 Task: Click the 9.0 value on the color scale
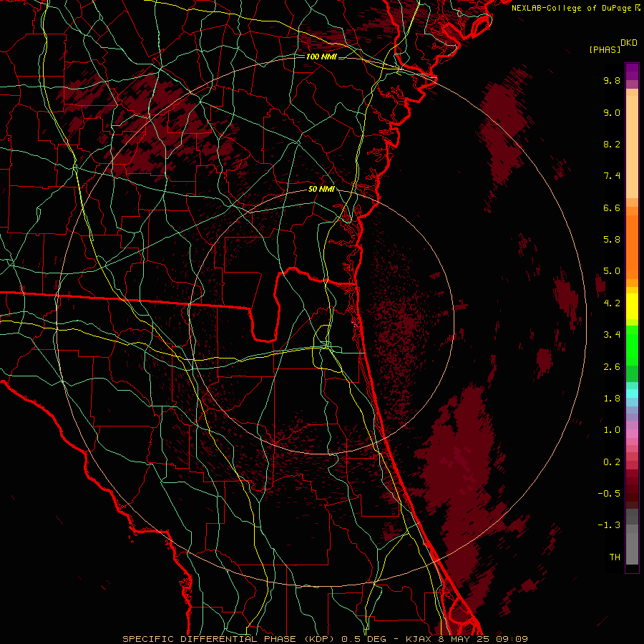click(612, 112)
